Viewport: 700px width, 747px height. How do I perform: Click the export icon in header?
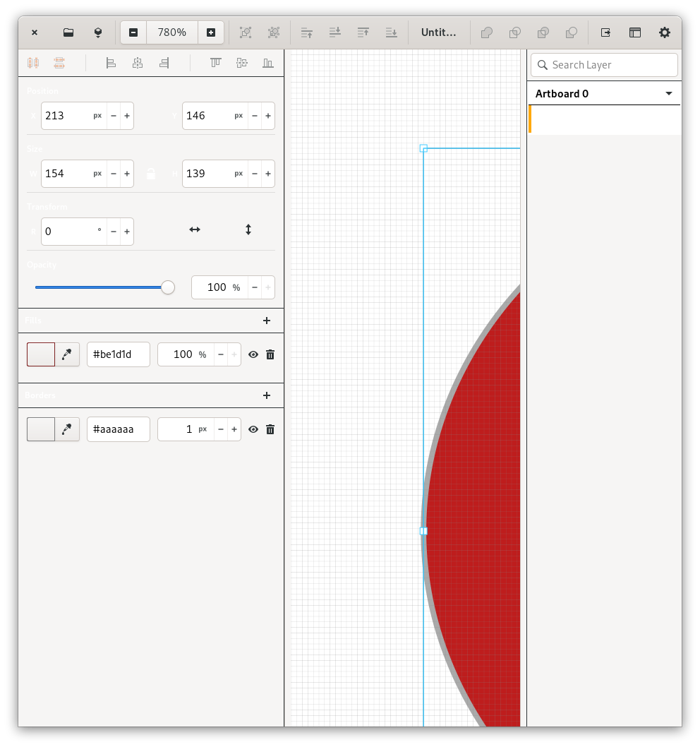click(605, 32)
